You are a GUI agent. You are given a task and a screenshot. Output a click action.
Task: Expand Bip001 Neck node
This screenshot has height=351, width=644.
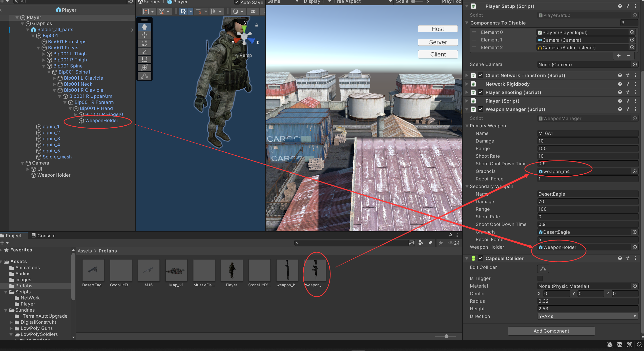coord(54,84)
